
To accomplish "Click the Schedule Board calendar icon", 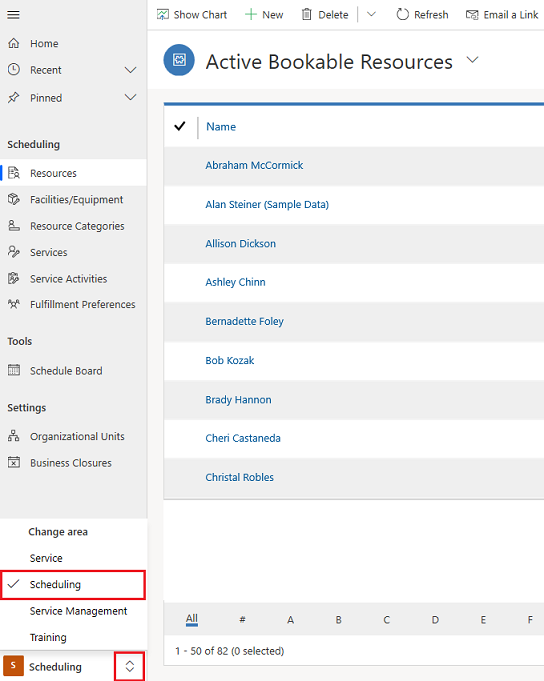I will (14, 370).
